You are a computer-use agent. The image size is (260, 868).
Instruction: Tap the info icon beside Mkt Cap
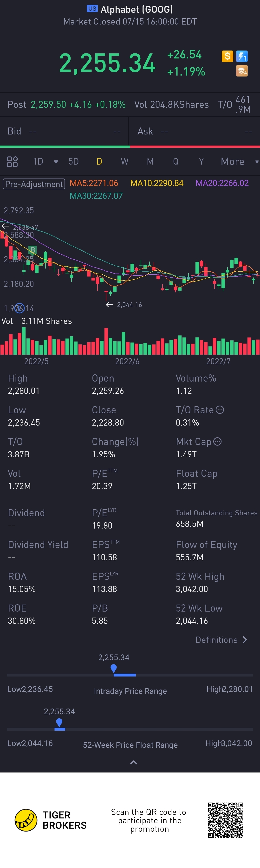click(218, 441)
